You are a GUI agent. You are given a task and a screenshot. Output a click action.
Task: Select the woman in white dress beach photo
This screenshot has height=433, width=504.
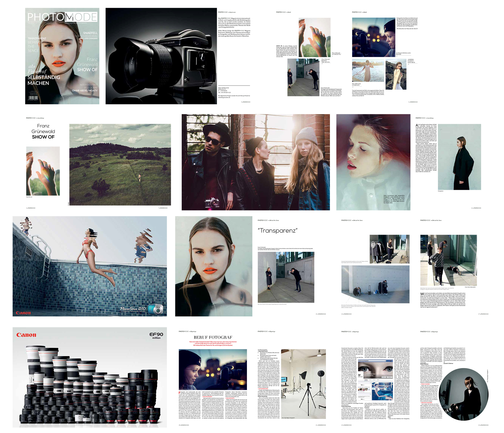(x=368, y=70)
